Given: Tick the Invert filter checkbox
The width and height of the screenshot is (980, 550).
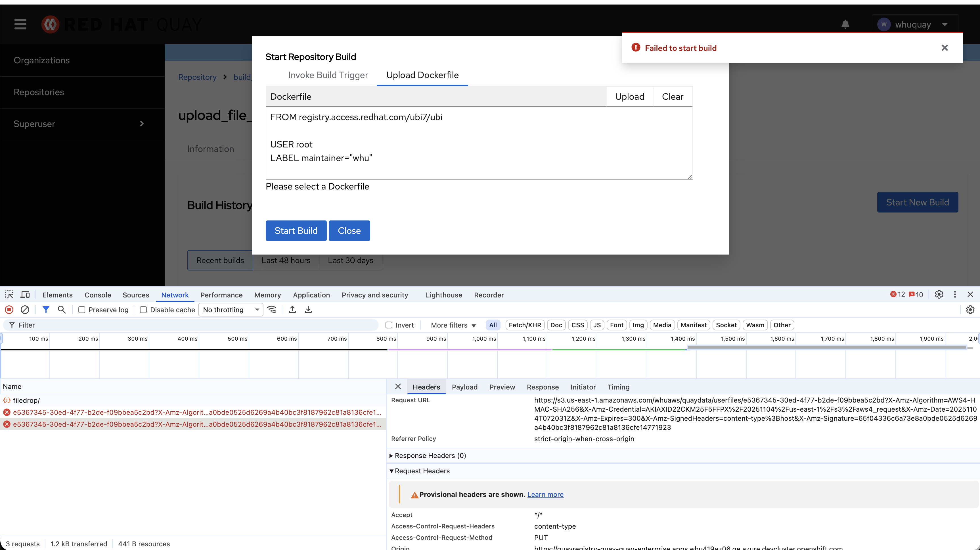Looking at the screenshot, I should click(389, 325).
